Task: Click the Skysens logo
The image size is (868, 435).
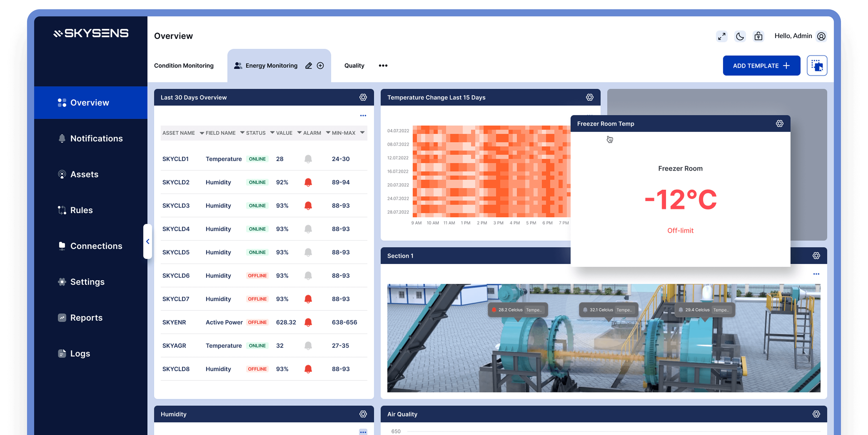Action: coord(91,33)
